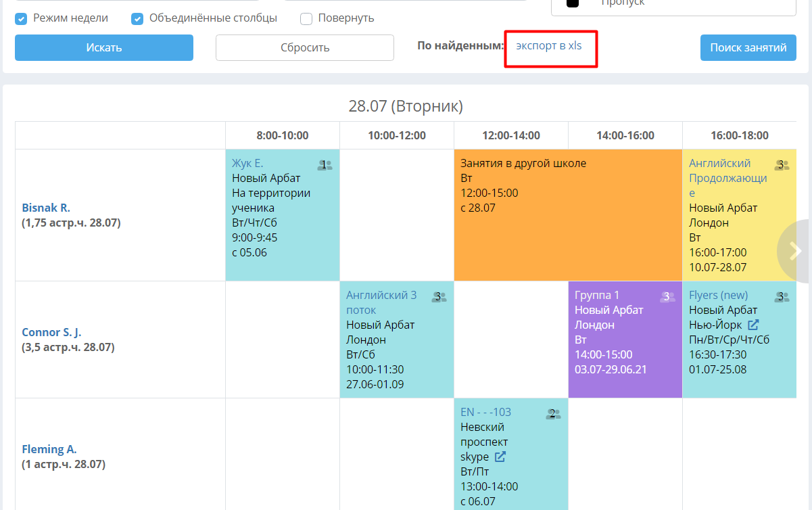Click the 13:00-14:00 lesson time
The width and height of the screenshot is (812, 510).
(x=489, y=486)
